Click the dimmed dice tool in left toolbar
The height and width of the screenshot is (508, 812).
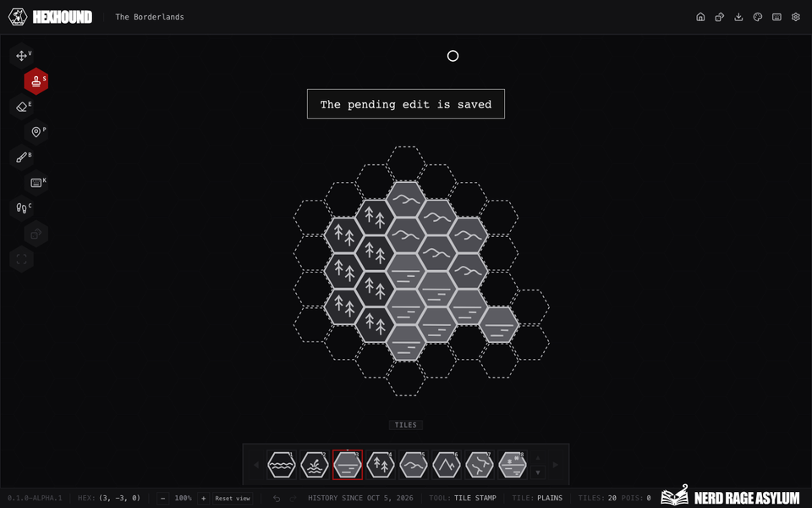coord(36,234)
